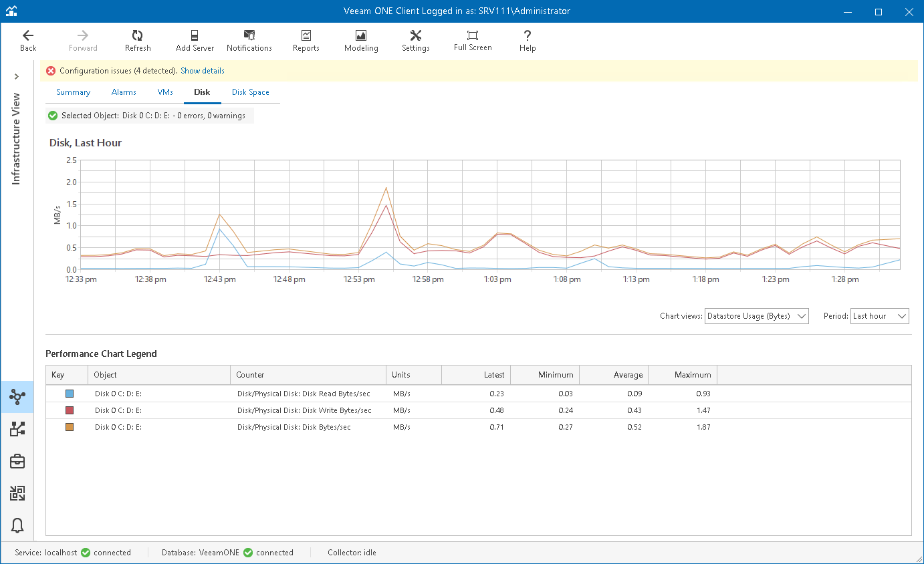
Task: Open the briefcase Data Protection sidebar icon
Action: (x=17, y=461)
